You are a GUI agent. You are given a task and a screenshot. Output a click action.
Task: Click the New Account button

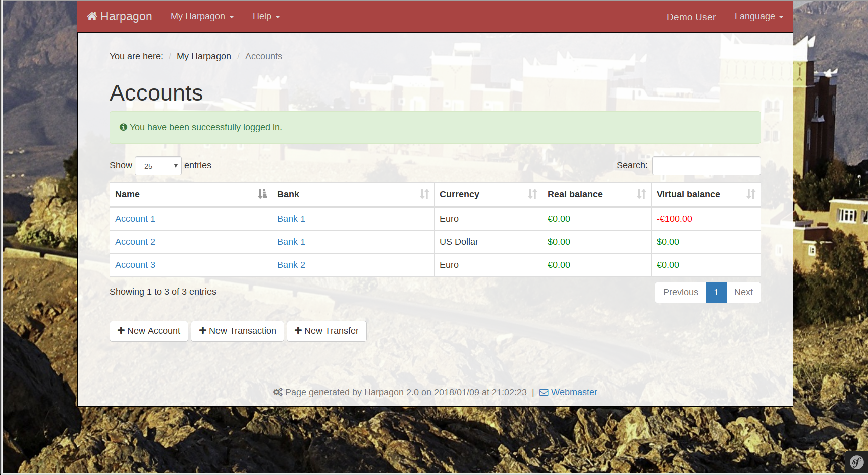pos(149,331)
